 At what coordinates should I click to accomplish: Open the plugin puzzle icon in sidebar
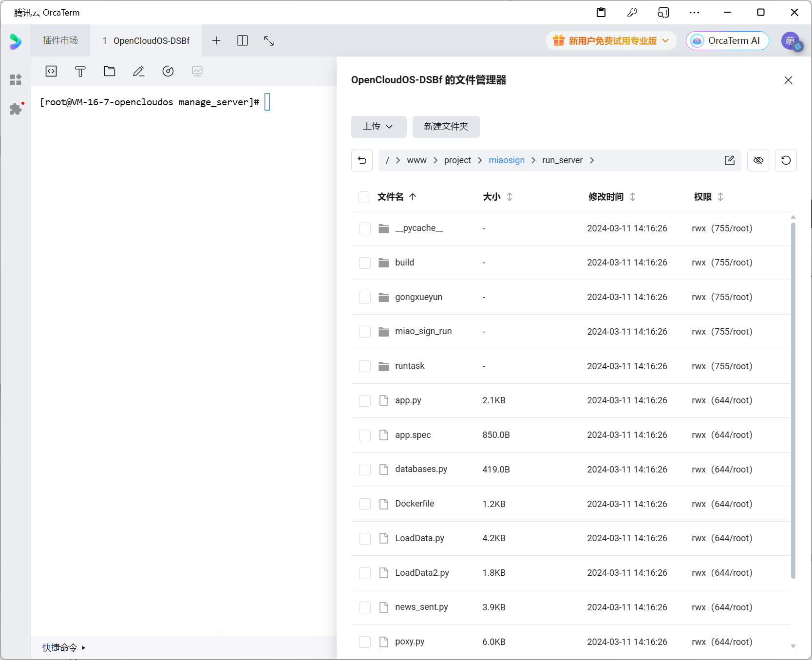click(16, 109)
